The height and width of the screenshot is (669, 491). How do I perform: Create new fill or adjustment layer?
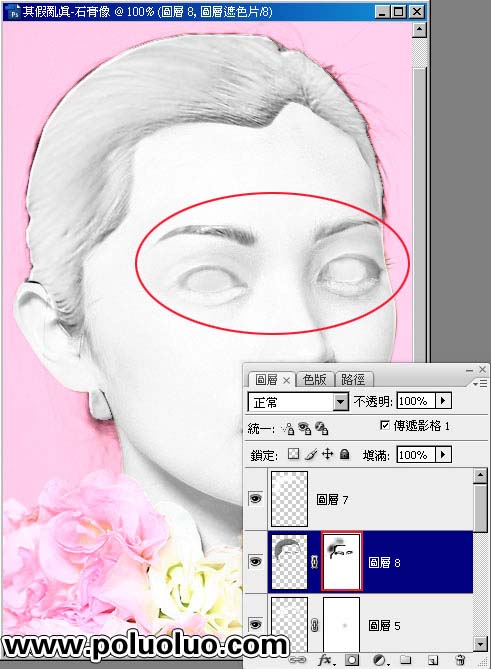(x=379, y=660)
